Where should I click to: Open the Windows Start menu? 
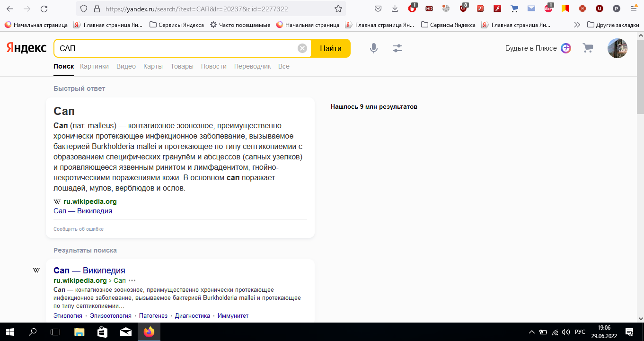point(10,332)
